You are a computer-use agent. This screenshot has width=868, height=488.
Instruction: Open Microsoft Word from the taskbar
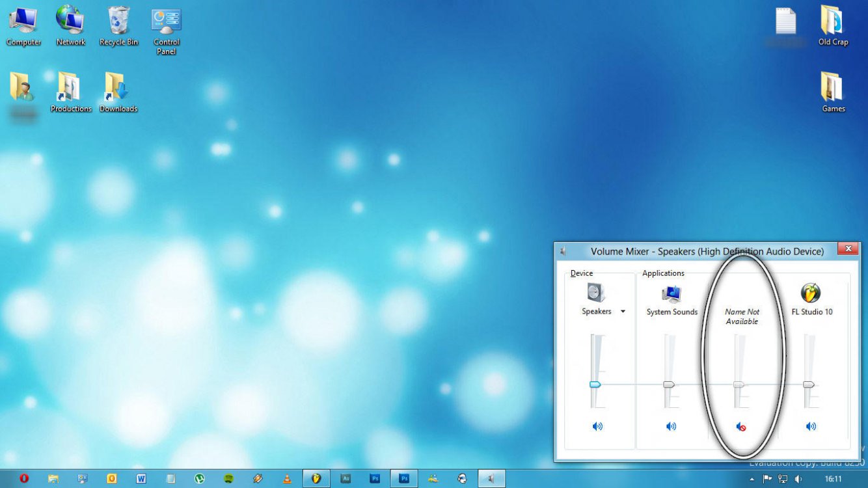[x=141, y=478]
